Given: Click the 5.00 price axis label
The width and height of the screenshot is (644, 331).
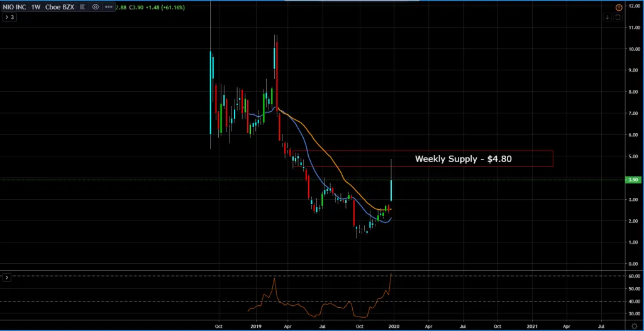Looking at the screenshot, I should click(634, 156).
